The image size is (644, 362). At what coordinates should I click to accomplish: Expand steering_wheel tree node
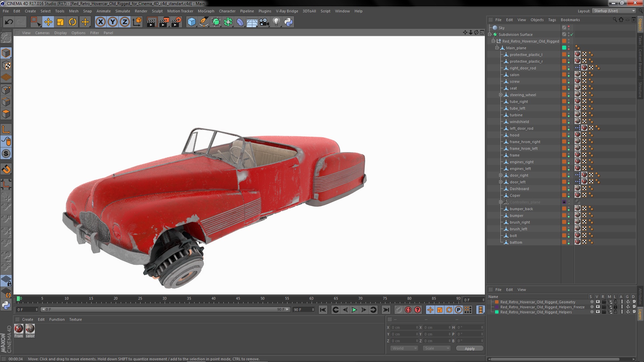[x=501, y=95]
